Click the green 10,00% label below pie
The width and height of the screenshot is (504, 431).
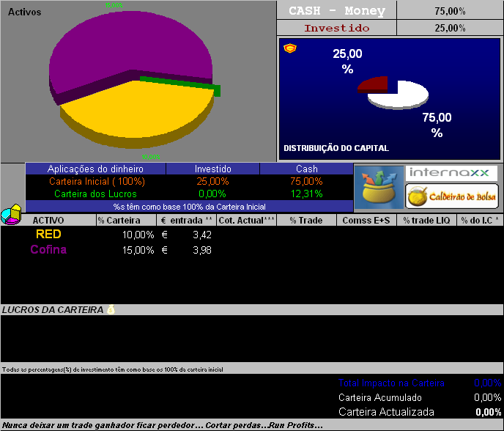tap(151, 157)
